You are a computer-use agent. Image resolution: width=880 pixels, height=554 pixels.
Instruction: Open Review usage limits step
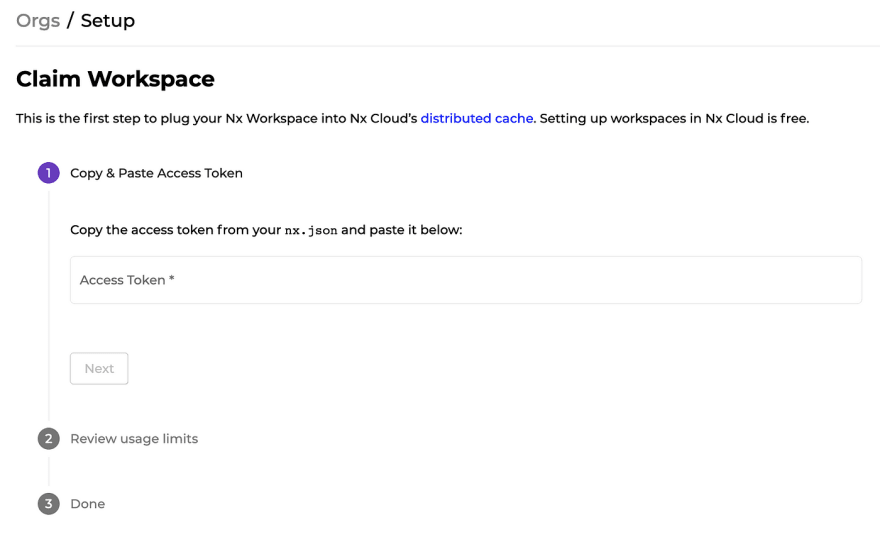[x=134, y=439]
